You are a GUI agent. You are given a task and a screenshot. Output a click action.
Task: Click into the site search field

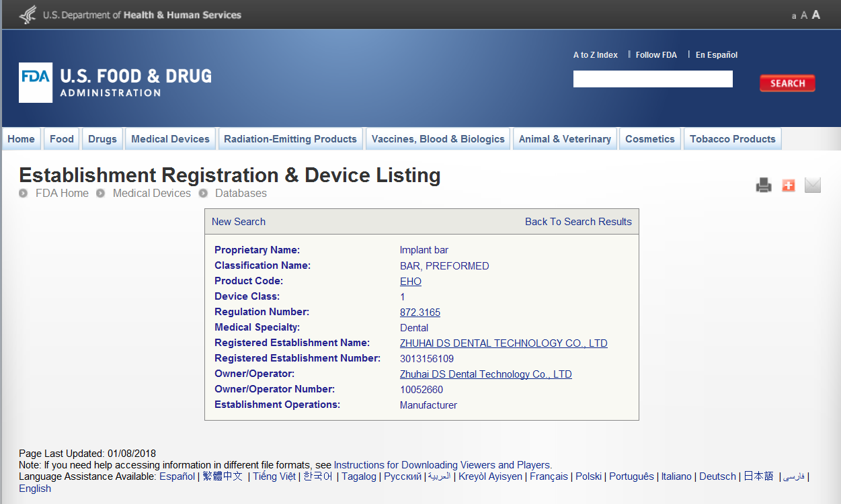point(653,79)
